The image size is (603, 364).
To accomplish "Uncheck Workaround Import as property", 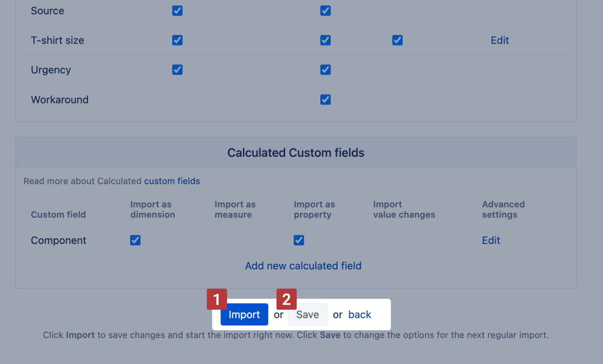I will pyautogui.click(x=325, y=99).
